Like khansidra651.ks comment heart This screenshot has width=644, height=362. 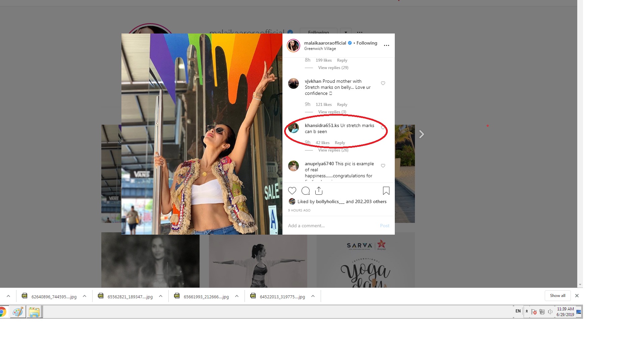click(383, 127)
